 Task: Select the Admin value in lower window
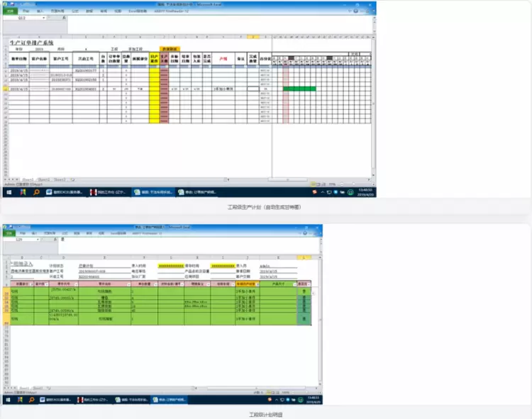pyautogui.click(x=265, y=266)
